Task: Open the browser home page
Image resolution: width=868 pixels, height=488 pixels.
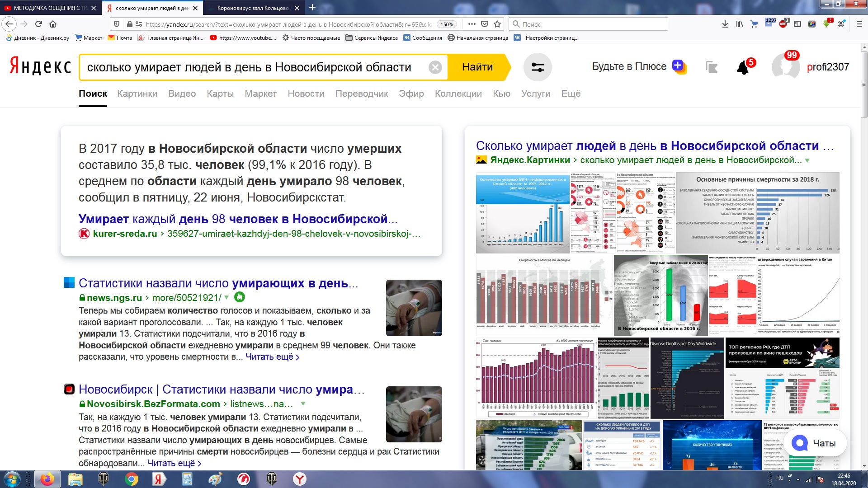Action: tap(53, 24)
